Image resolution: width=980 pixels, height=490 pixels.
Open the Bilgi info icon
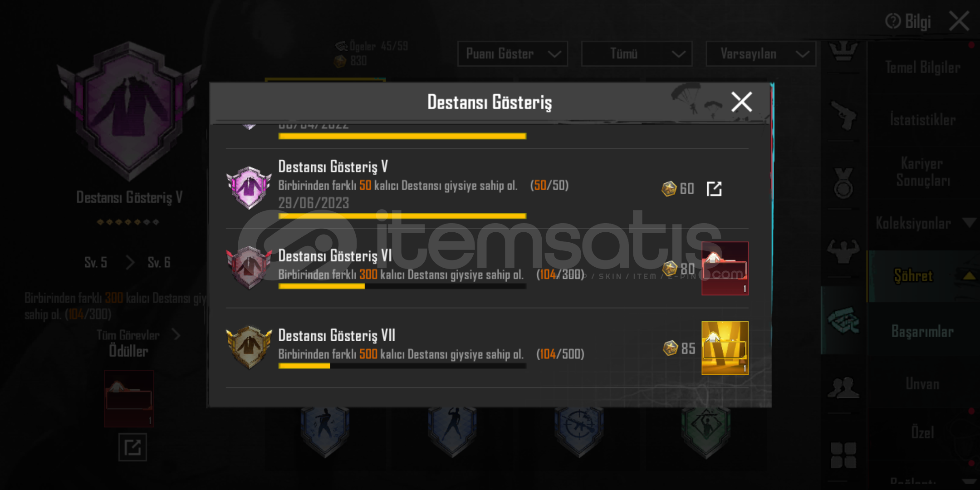pos(893,21)
